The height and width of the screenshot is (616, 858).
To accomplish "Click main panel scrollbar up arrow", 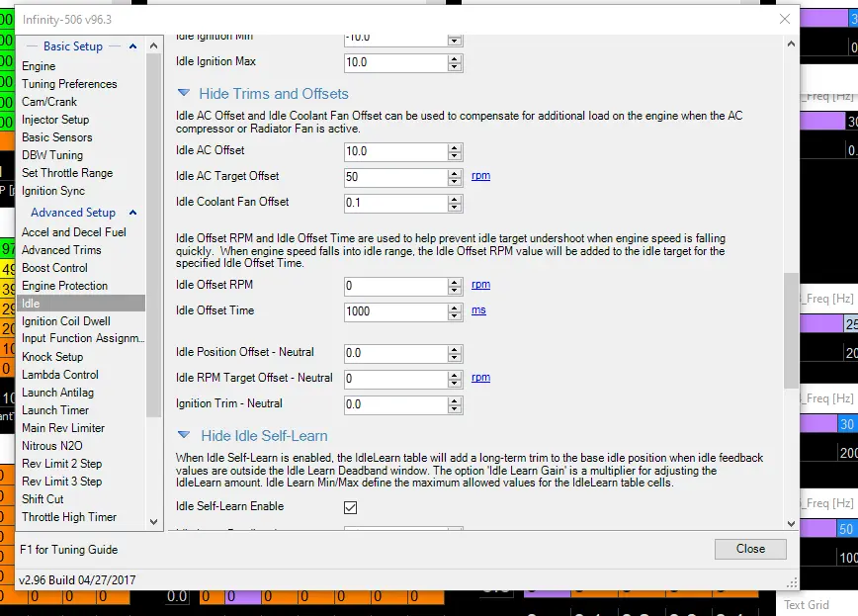I will coord(791,44).
